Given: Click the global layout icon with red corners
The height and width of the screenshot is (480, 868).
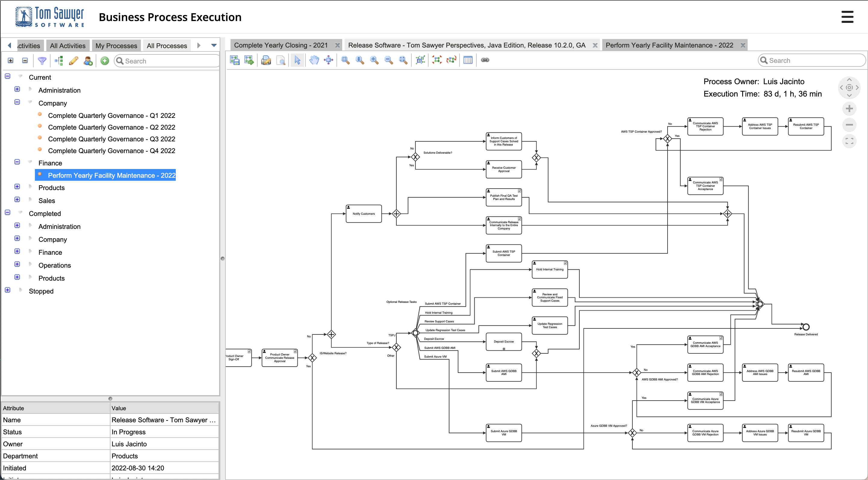Looking at the screenshot, I should click(437, 60).
